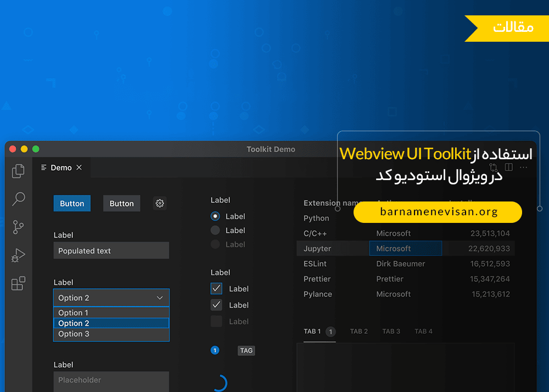The width and height of the screenshot is (549, 392).
Task: Click the disabled third checkbox
Action: pyautogui.click(x=216, y=321)
